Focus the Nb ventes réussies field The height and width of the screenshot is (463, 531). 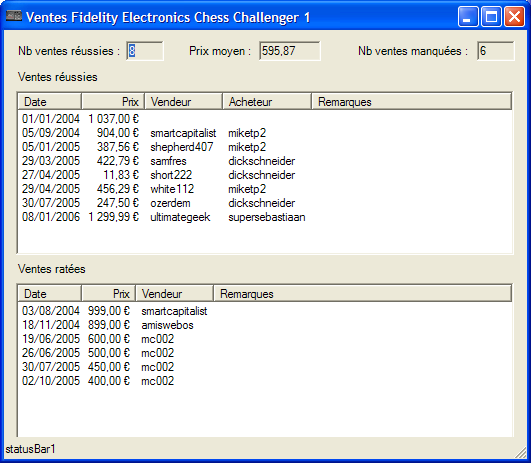coord(145,51)
